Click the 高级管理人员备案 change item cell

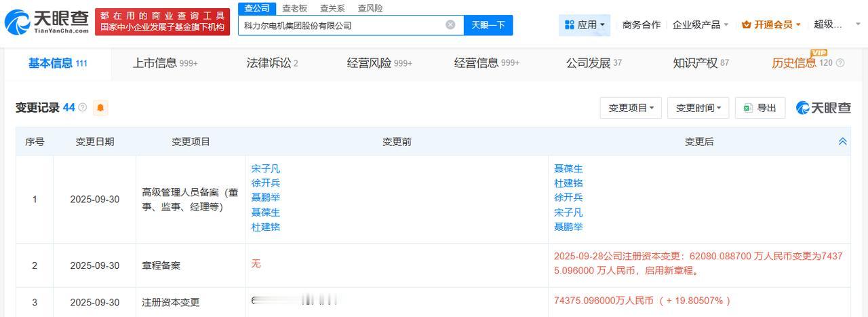pyautogui.click(x=191, y=200)
